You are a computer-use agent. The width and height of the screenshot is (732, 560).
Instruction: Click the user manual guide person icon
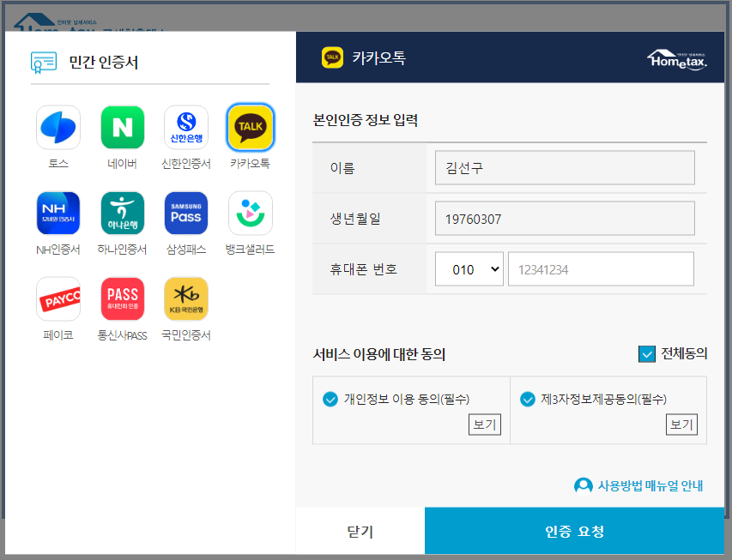(x=583, y=485)
